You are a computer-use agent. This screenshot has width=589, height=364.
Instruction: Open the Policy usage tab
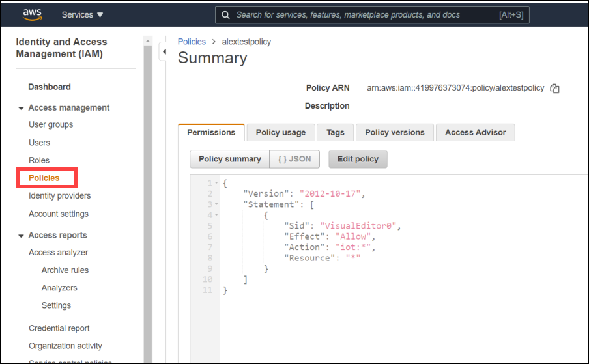pyautogui.click(x=281, y=132)
